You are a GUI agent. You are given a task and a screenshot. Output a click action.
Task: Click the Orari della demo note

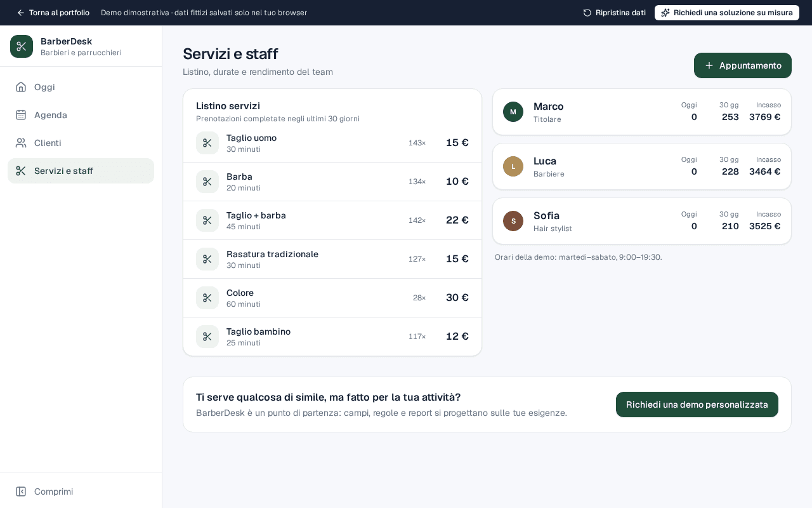pos(579,257)
